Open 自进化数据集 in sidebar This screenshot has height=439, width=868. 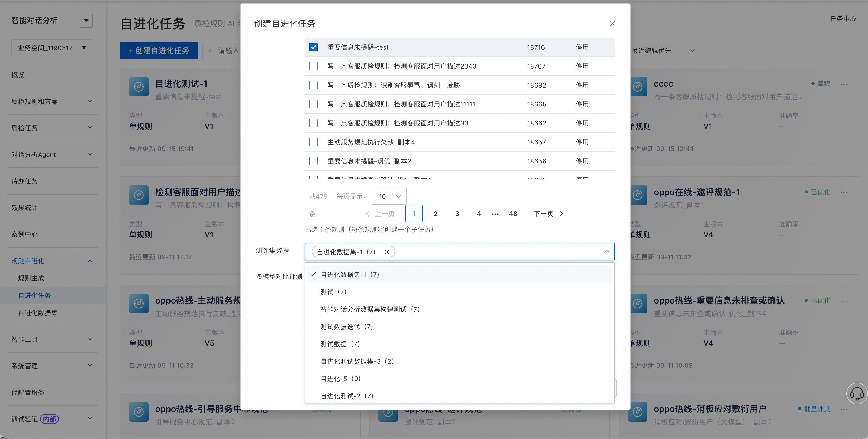pos(38,313)
